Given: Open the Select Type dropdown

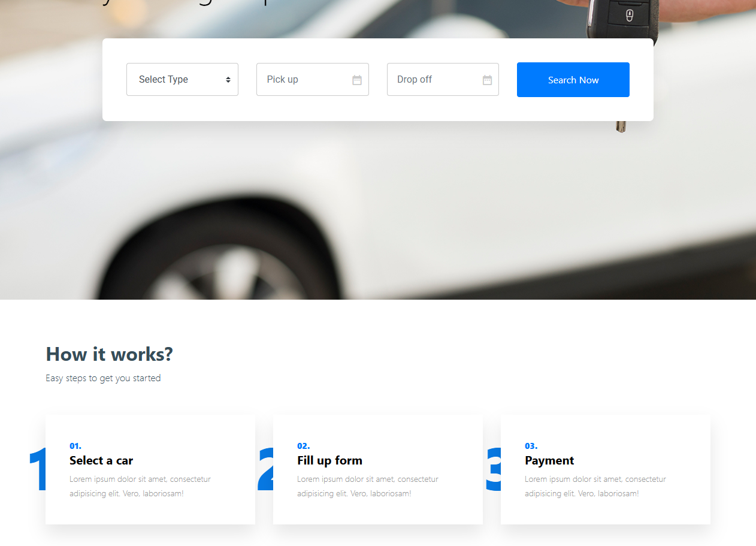Looking at the screenshot, I should coord(182,79).
